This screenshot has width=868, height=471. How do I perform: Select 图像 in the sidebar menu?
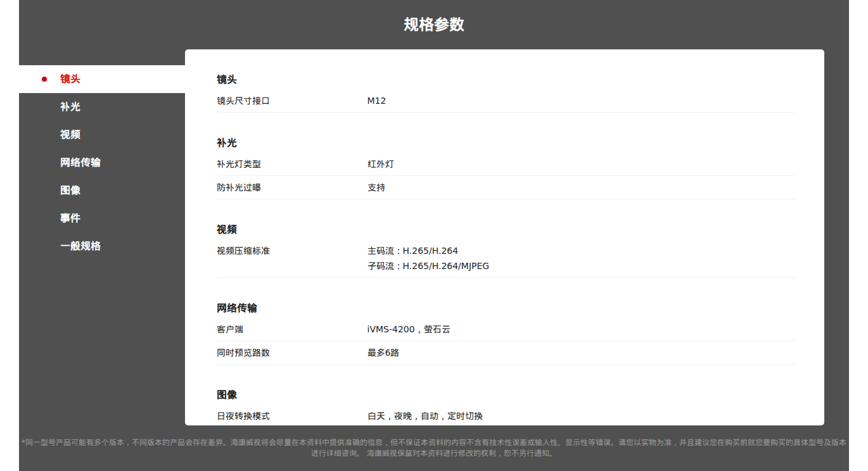point(70,191)
